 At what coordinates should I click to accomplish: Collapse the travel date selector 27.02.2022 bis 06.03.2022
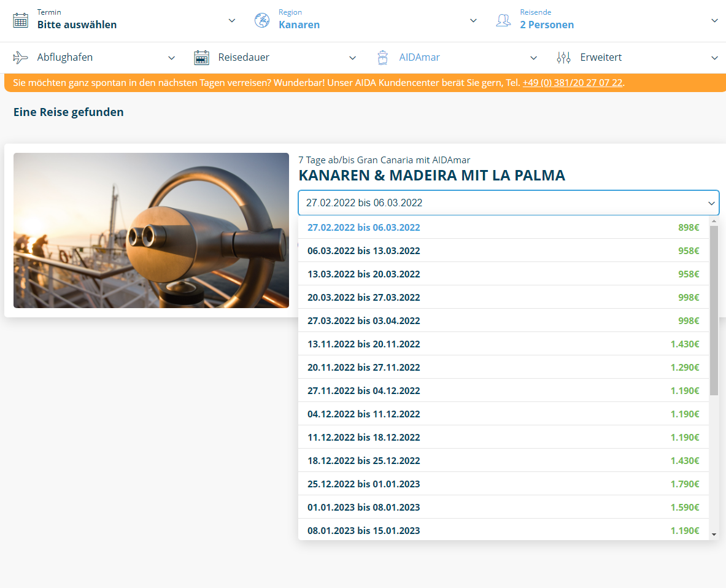point(711,203)
